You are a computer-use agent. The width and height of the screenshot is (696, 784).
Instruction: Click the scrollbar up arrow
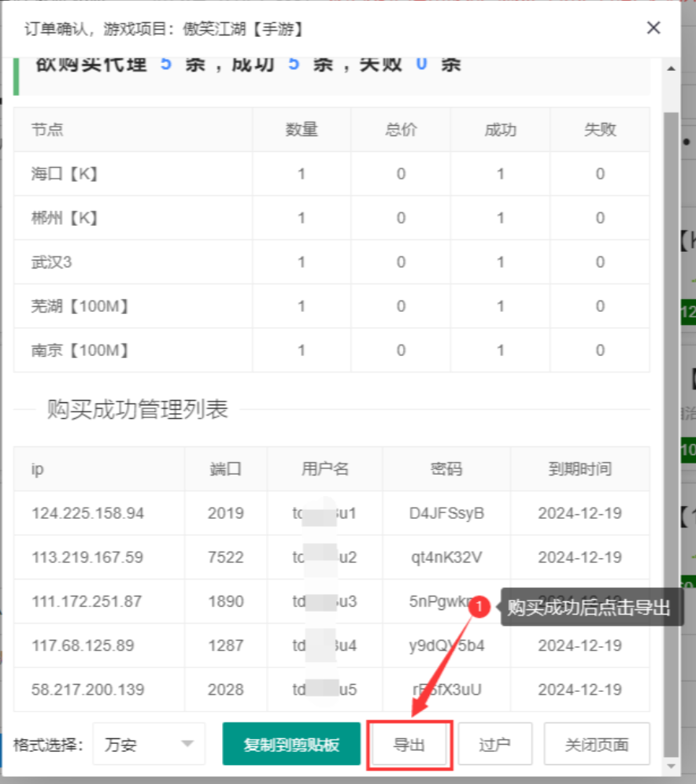click(671, 68)
